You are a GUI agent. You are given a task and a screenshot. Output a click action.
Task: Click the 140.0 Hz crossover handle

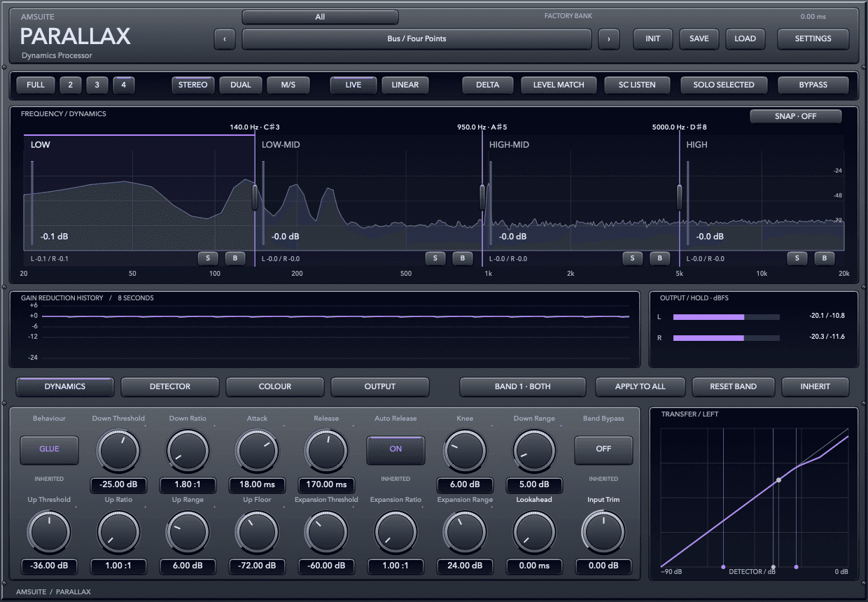pos(255,197)
